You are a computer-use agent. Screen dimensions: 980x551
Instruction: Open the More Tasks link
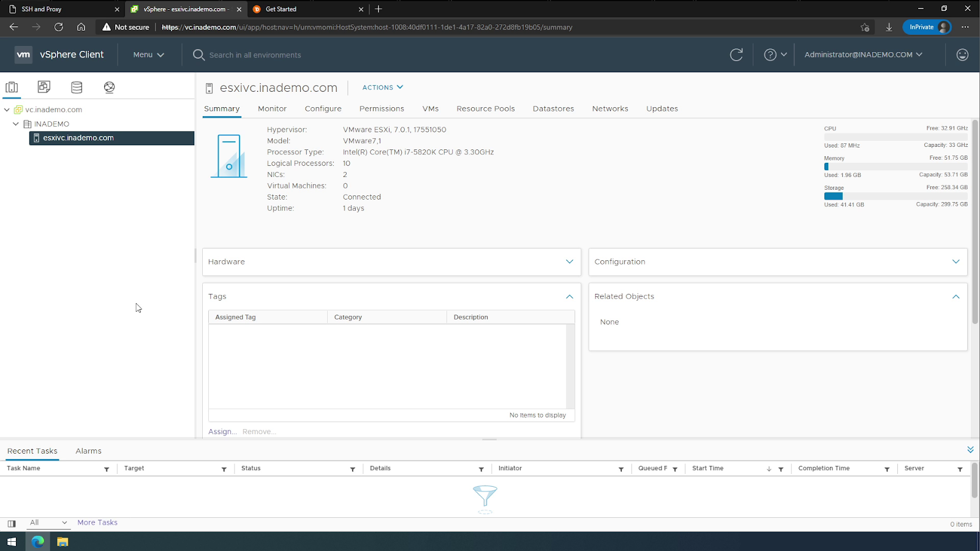[97, 523]
